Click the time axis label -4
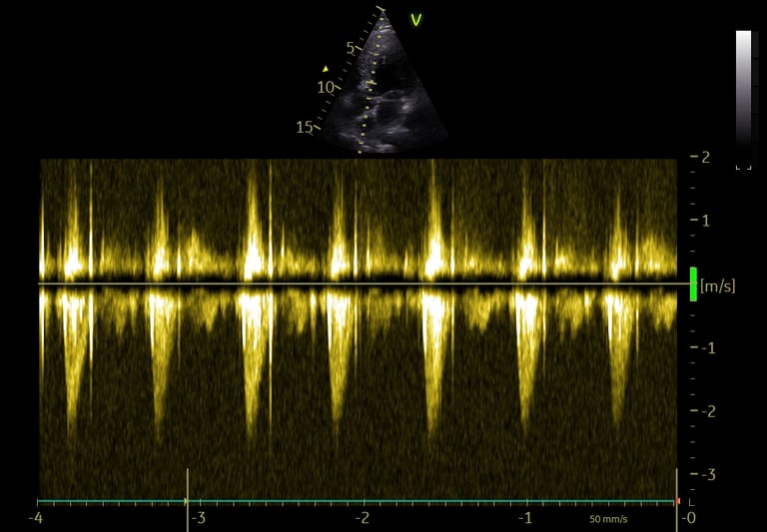This screenshot has height=532, width=767. (35, 518)
